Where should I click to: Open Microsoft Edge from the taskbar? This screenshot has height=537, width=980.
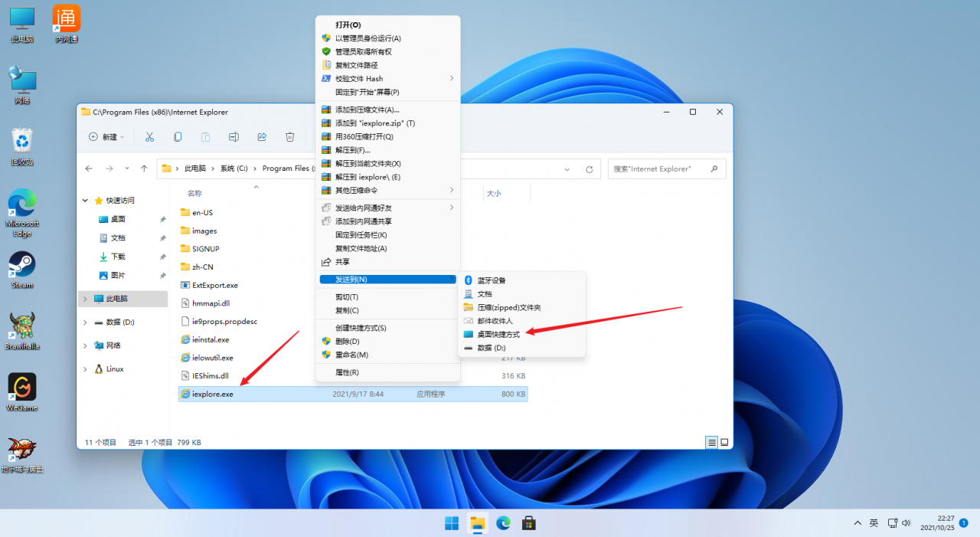point(503,523)
